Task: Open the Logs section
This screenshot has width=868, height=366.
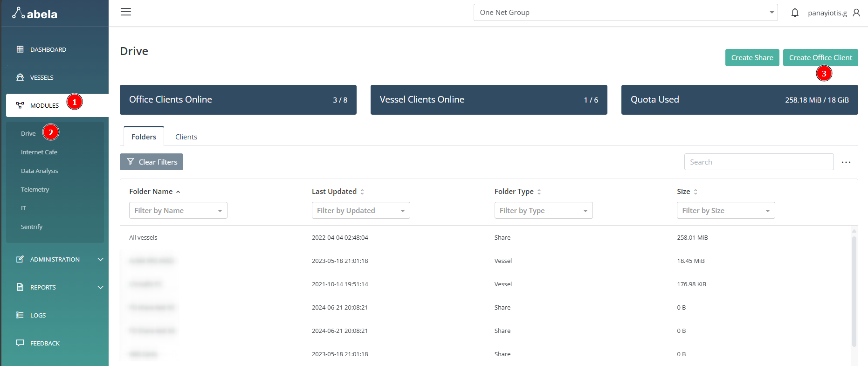Action: click(x=38, y=315)
